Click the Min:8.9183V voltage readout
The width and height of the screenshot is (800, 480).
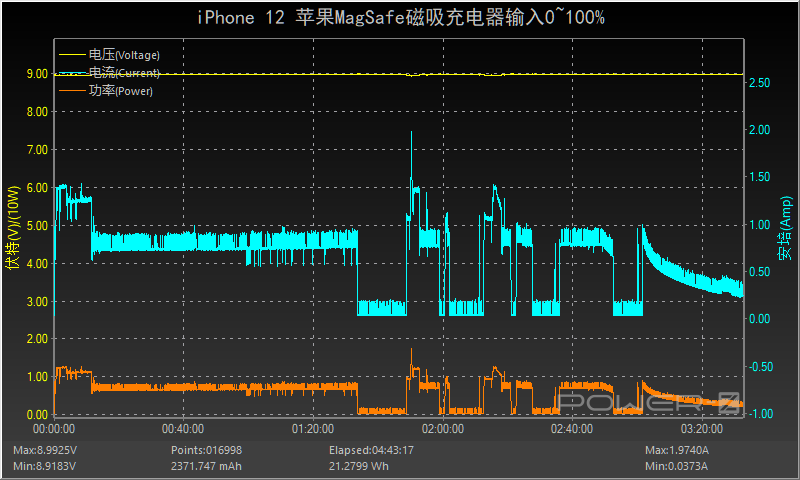[x=44, y=466]
